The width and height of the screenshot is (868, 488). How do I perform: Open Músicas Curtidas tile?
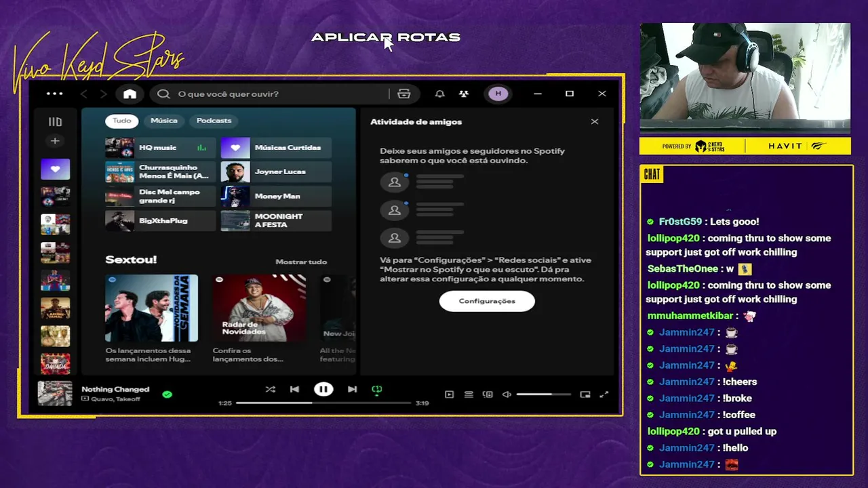coord(276,148)
